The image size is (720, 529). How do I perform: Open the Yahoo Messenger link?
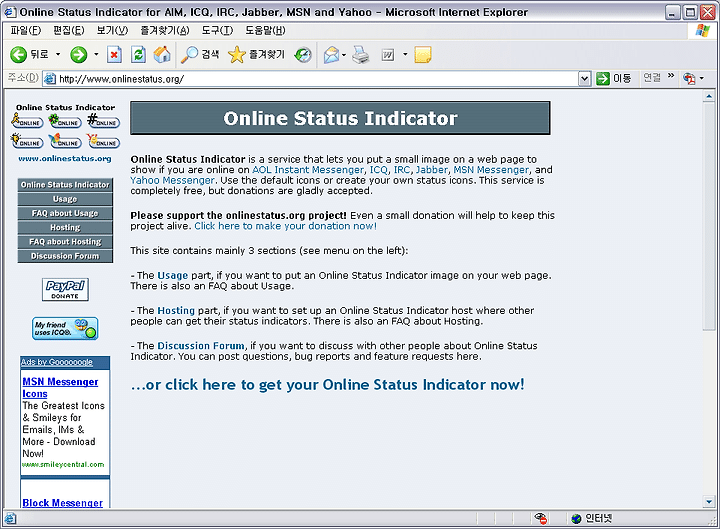click(172, 180)
